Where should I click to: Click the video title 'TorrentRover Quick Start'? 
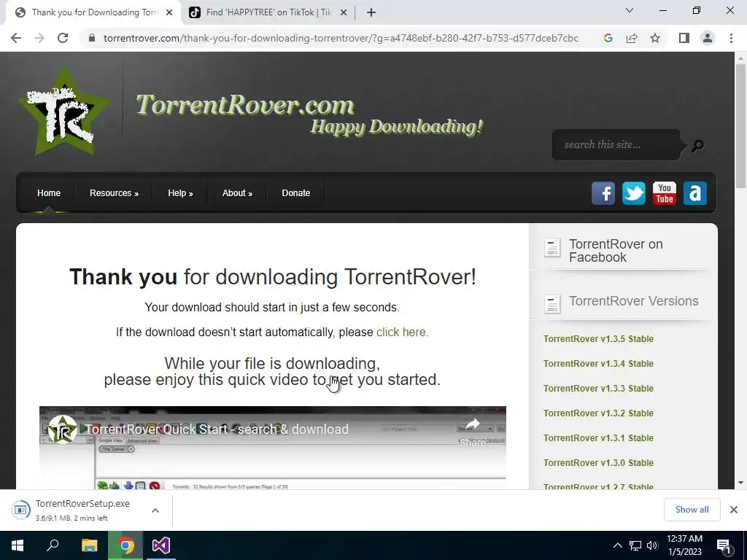pos(217,429)
